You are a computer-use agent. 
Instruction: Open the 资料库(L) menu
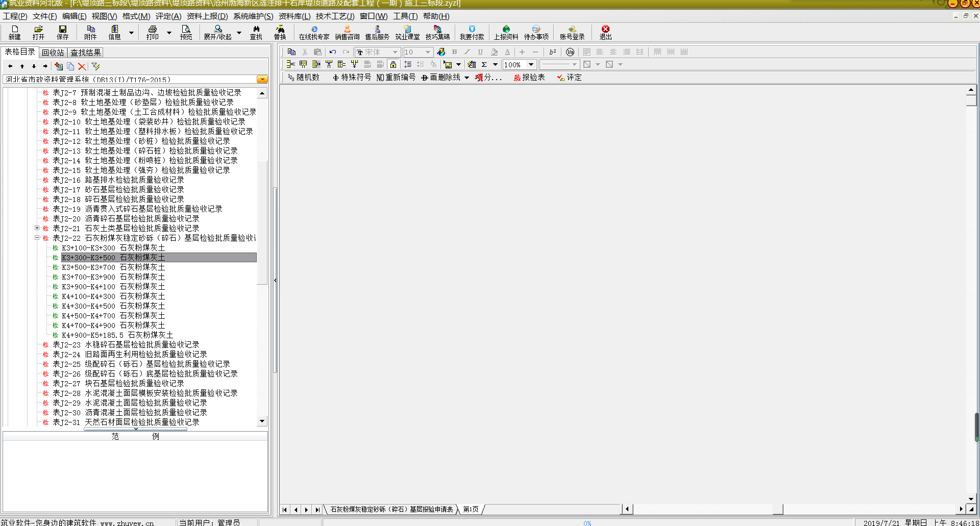pos(295,16)
